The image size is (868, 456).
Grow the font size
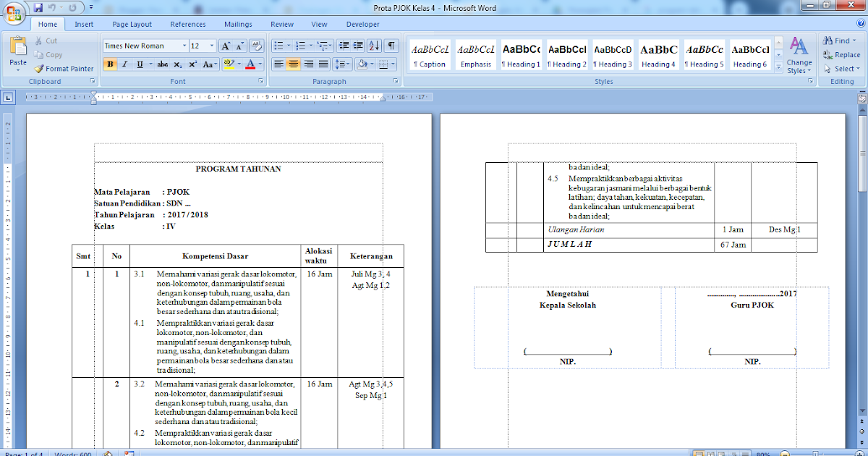(225, 46)
